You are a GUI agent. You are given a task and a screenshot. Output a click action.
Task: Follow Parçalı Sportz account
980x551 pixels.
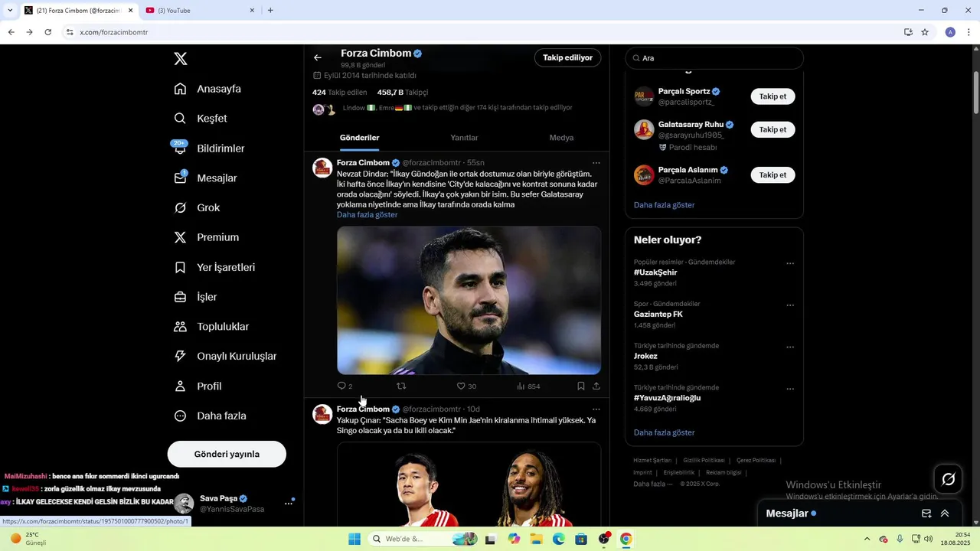773,96
